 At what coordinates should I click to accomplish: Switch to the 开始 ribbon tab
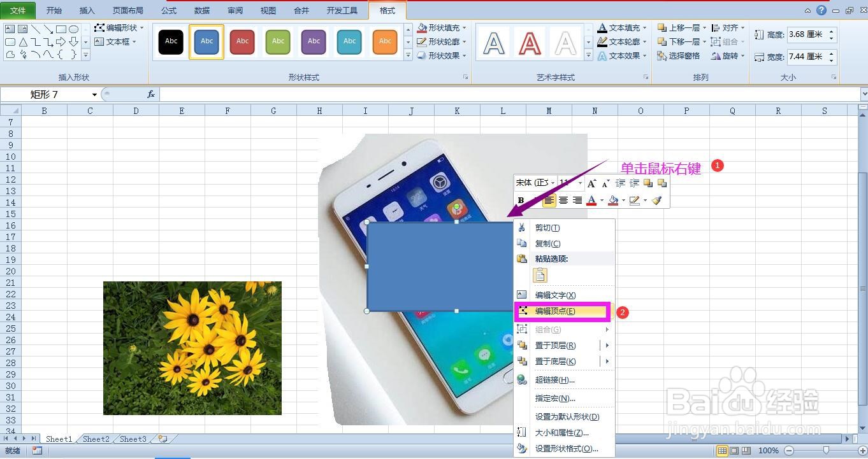[54, 10]
